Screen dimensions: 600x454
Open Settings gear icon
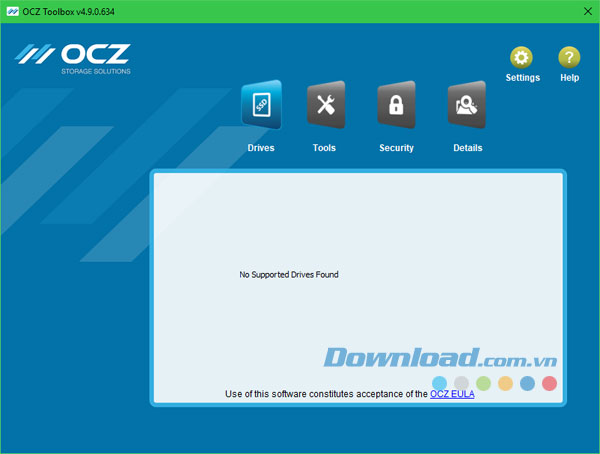tap(521, 57)
